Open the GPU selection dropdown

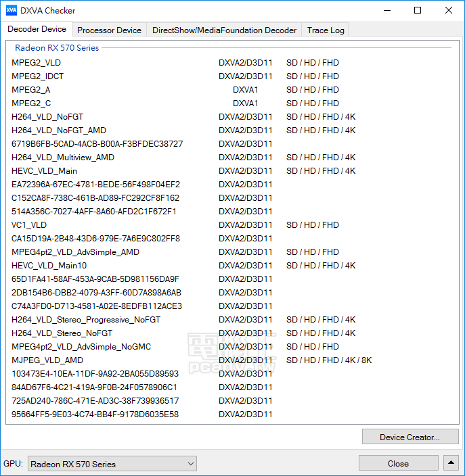pyautogui.click(x=112, y=464)
